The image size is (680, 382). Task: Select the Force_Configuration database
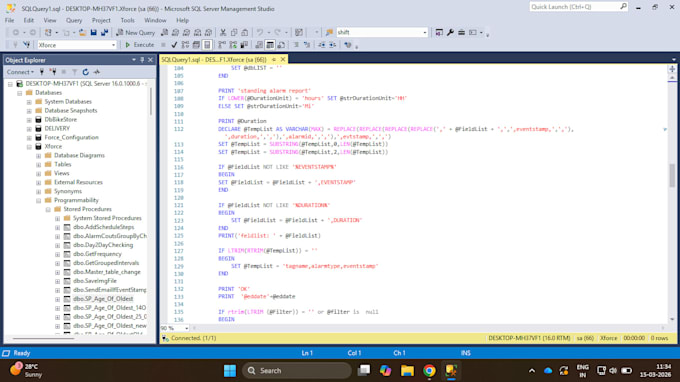72,137
